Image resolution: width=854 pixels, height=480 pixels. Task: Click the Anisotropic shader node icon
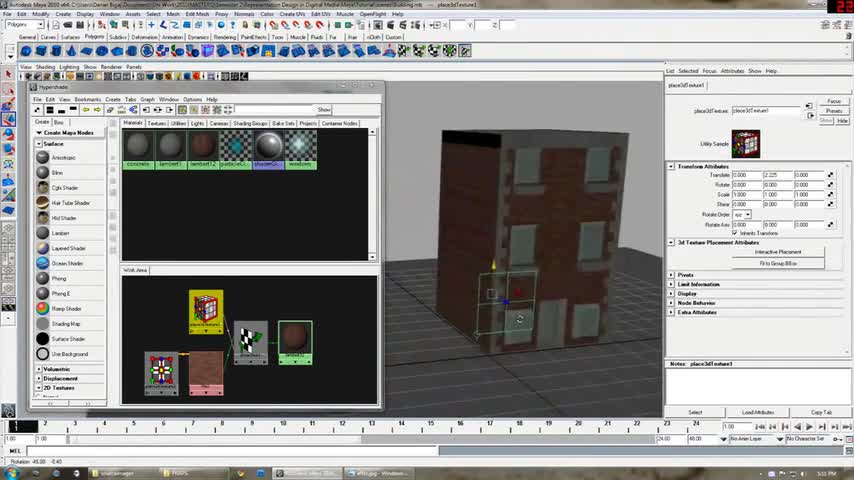42,157
